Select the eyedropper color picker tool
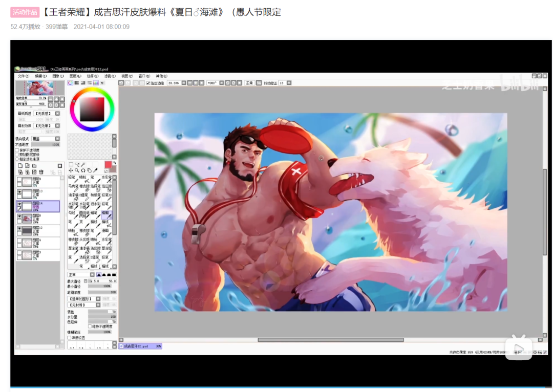This screenshot has width=553, height=392. [95, 170]
